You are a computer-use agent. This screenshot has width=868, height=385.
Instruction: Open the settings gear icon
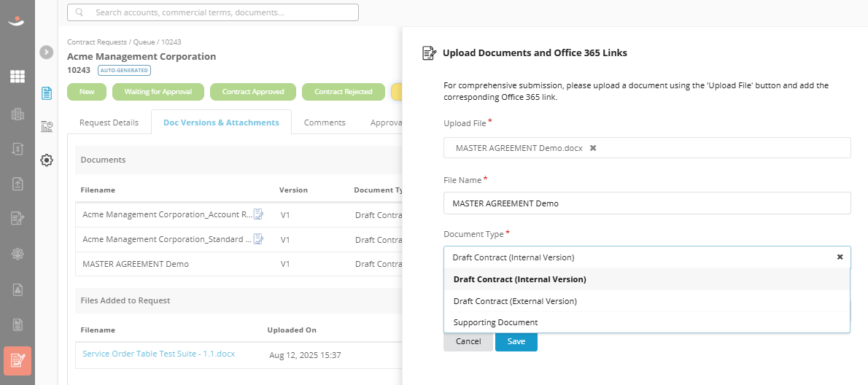pos(47,160)
